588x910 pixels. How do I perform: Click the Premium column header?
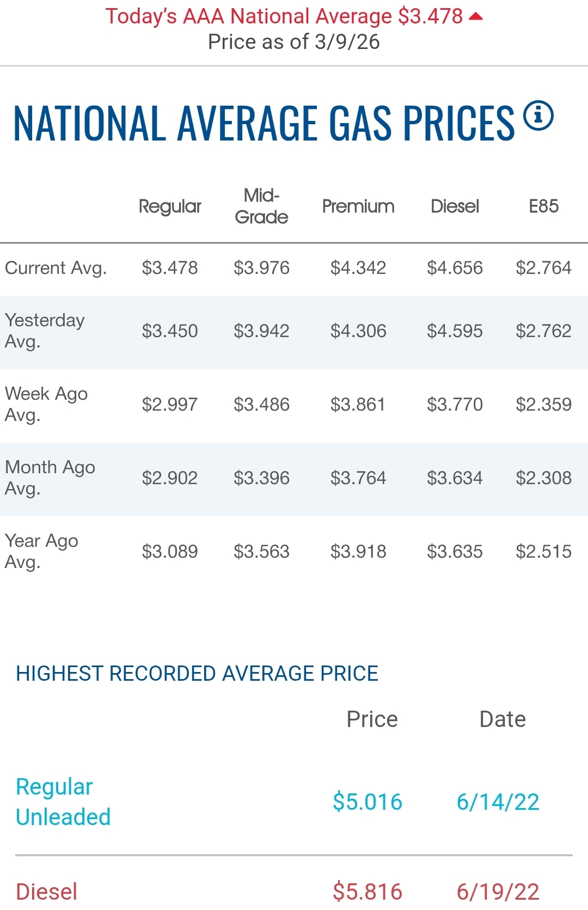[x=358, y=206]
